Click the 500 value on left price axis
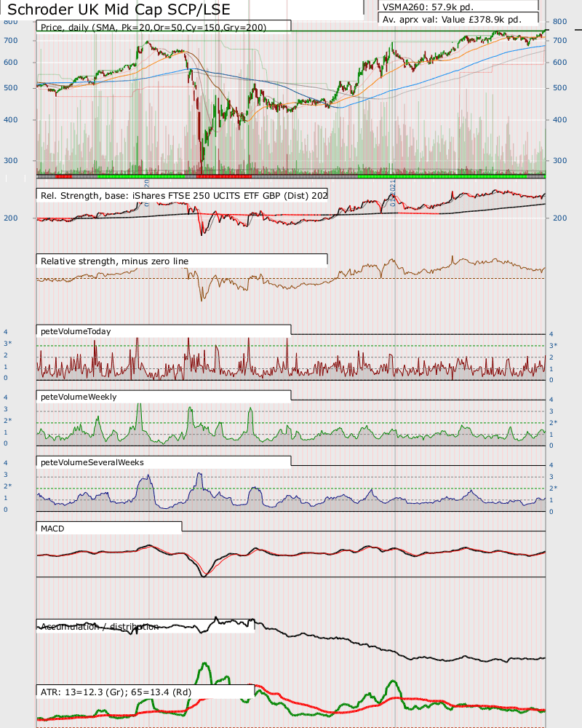 tap(11, 88)
